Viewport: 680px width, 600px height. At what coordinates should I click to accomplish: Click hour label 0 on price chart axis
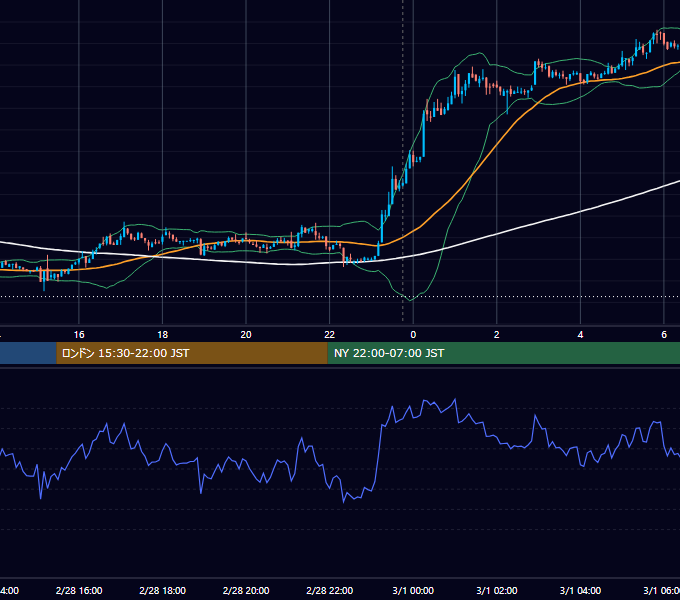(x=413, y=335)
